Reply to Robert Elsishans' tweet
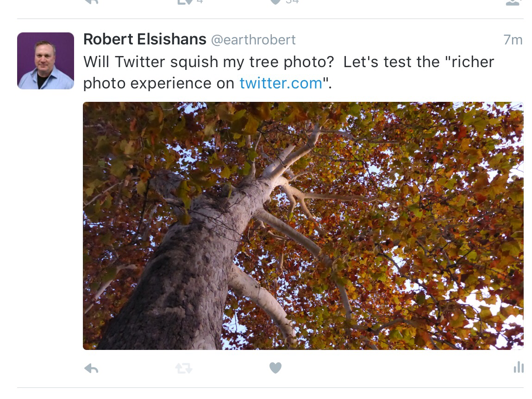This screenshot has width=532, height=399. tap(91, 368)
